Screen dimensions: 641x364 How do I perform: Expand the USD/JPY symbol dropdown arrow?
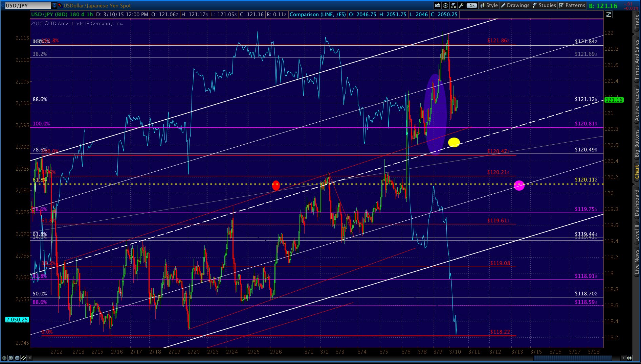click(54, 5)
